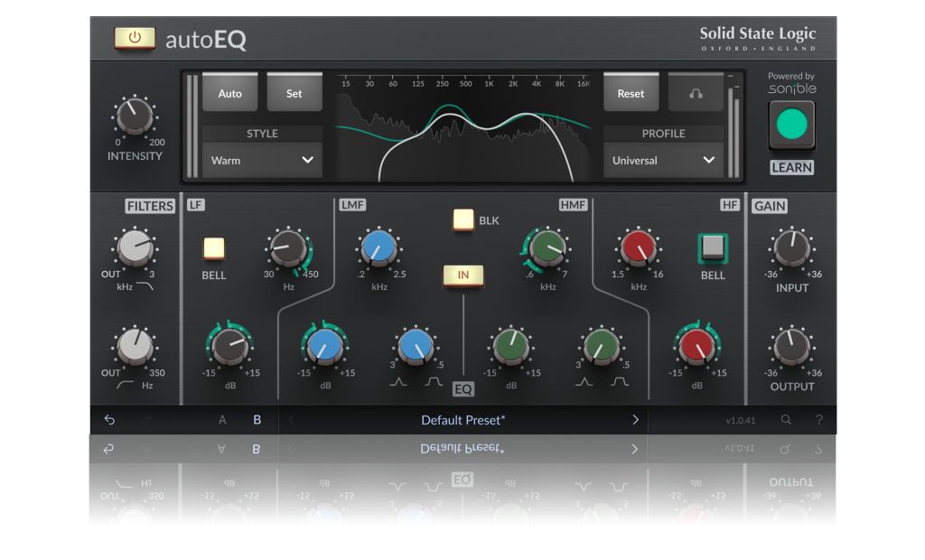Click the LF band label
This screenshot has width=925, height=560.
click(x=195, y=205)
